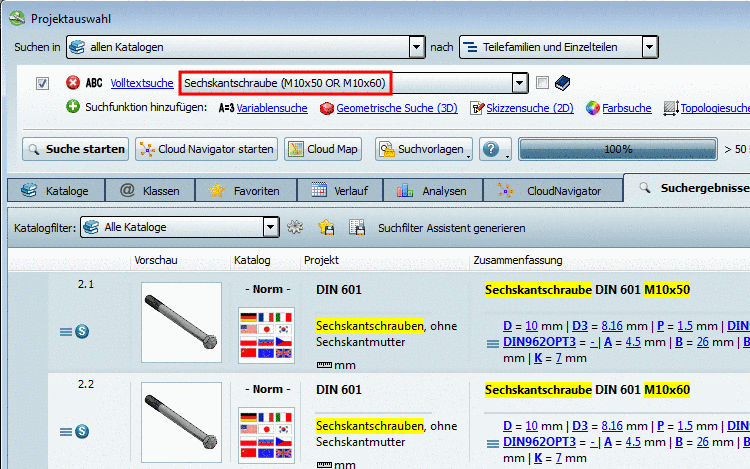The width and height of the screenshot is (750, 469).
Task: Open the help question mark dropdown
Action: [495, 149]
